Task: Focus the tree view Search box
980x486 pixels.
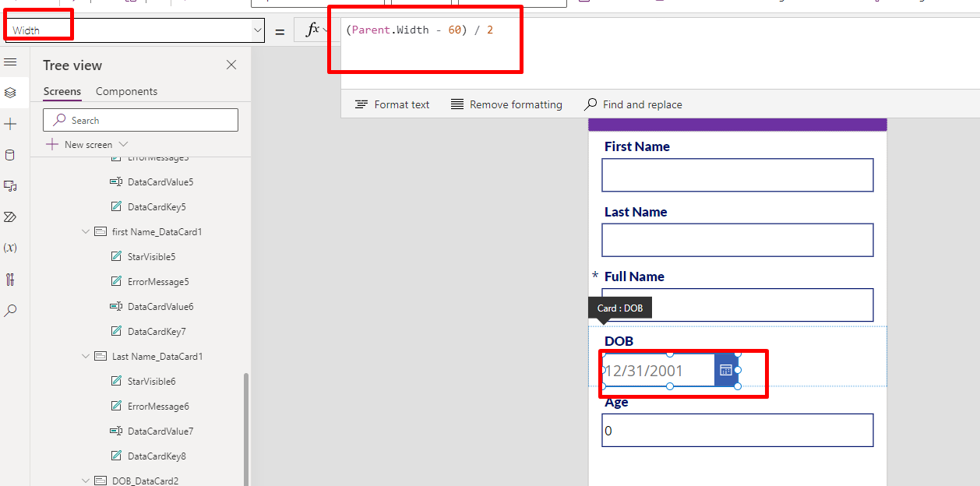Action: click(140, 120)
